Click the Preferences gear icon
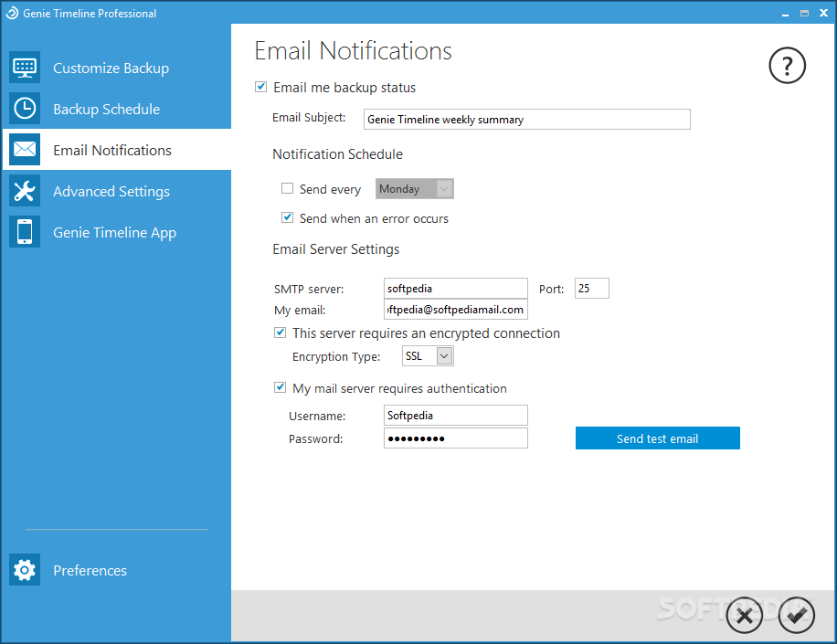Image resolution: width=837 pixels, height=644 pixels. (x=25, y=570)
